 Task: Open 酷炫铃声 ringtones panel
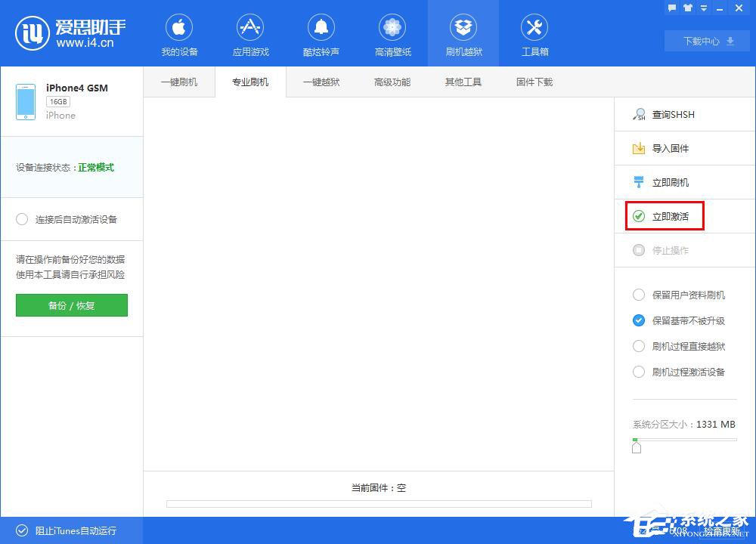click(321, 33)
